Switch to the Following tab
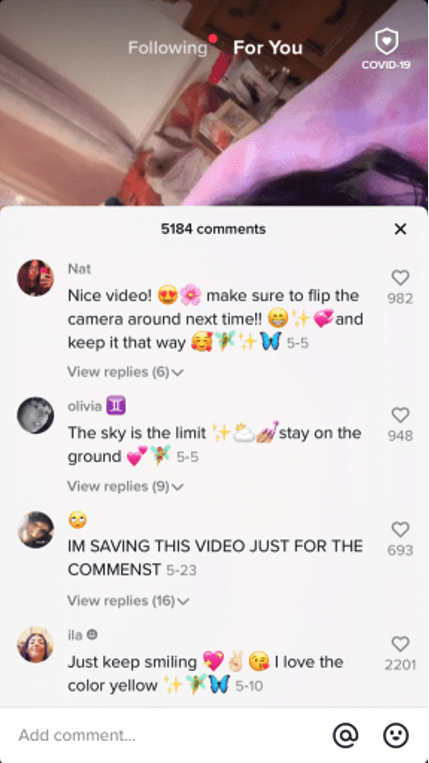 click(x=167, y=48)
